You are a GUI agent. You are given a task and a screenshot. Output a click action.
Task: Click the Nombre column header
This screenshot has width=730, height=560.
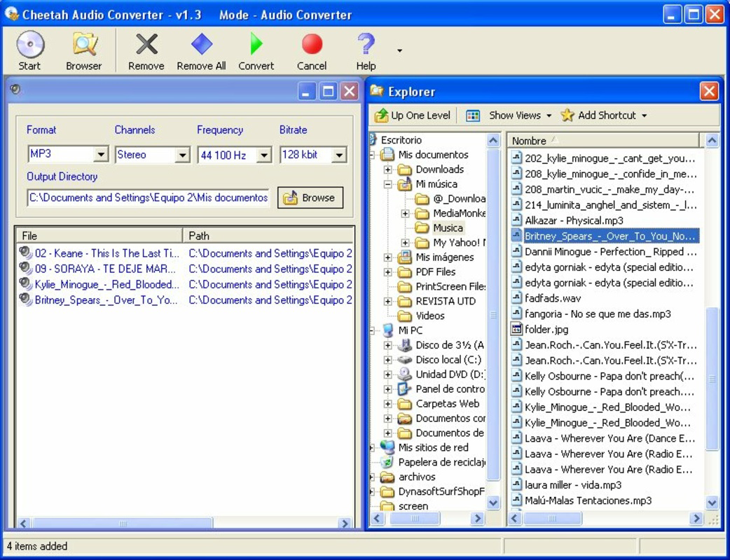(603, 141)
